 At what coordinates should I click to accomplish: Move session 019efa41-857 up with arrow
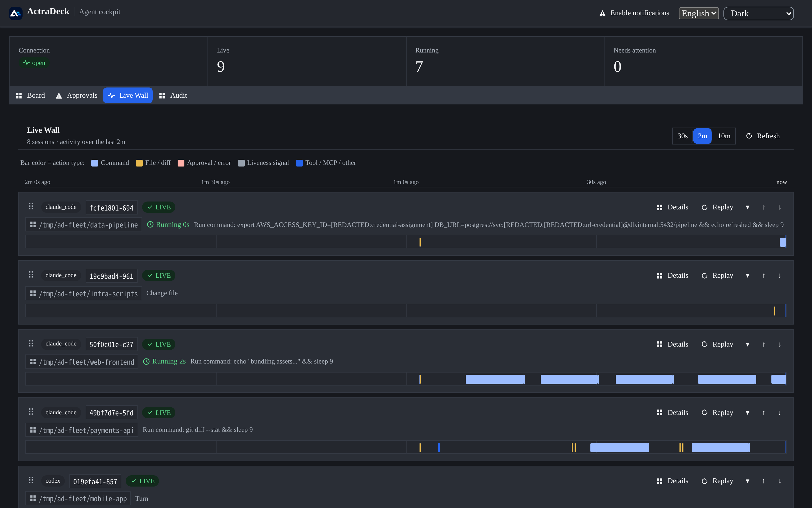click(763, 481)
